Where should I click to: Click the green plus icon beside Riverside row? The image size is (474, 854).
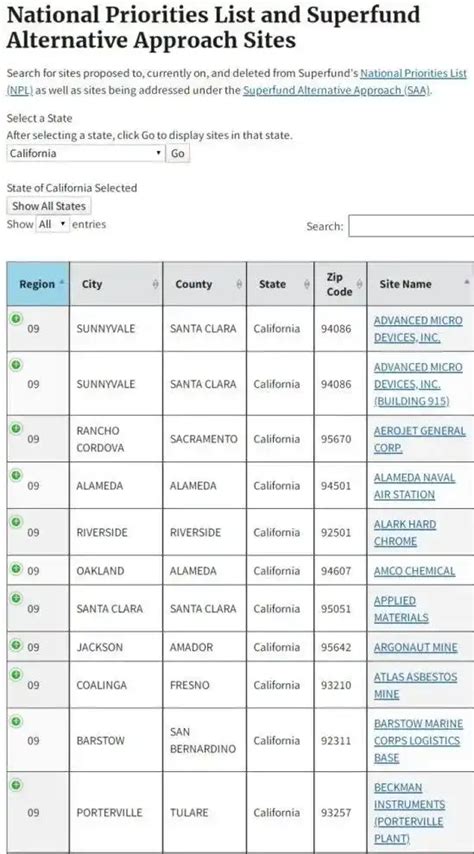click(16, 522)
